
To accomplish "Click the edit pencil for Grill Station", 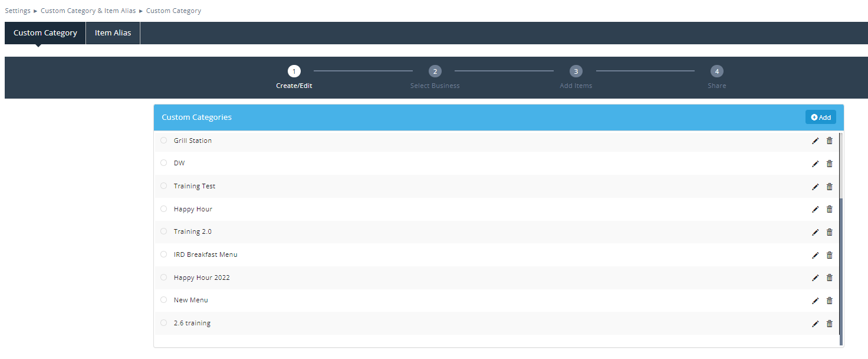I will [816, 141].
